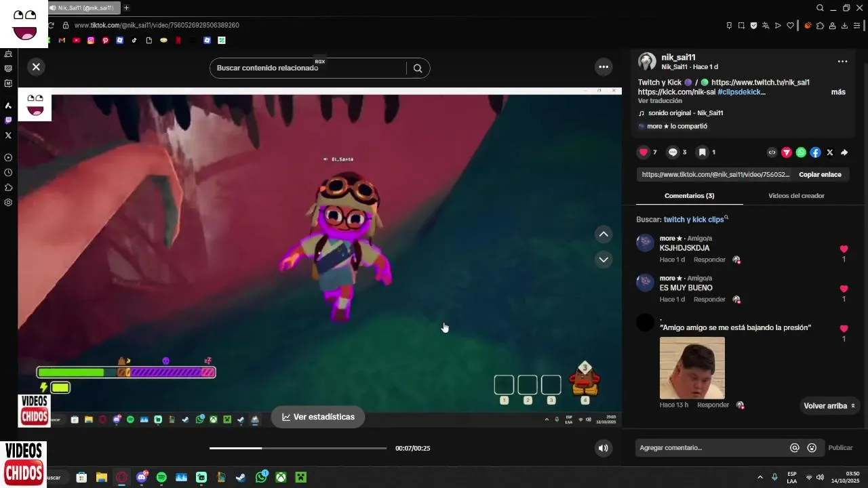Open Steam from the taskbar
The height and width of the screenshot is (488, 868).
241,477
